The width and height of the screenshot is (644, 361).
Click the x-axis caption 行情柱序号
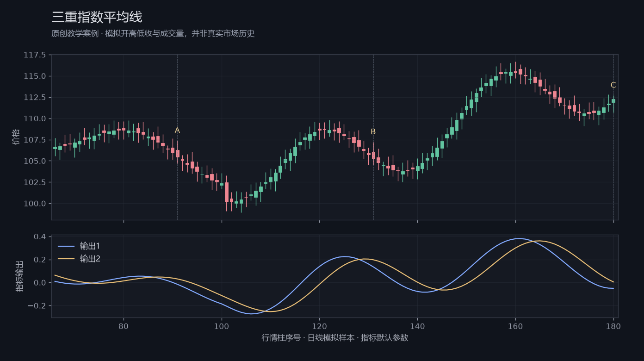pyautogui.click(x=335, y=337)
